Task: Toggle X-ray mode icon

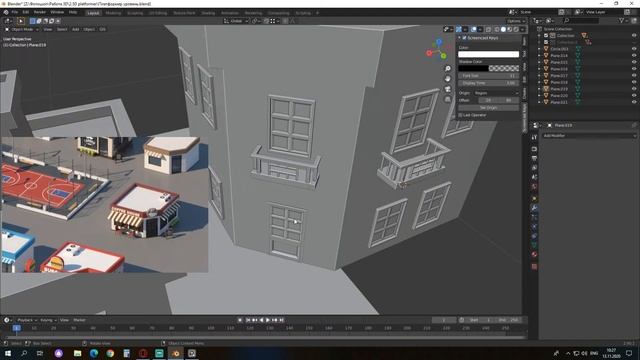Action: (x=488, y=29)
